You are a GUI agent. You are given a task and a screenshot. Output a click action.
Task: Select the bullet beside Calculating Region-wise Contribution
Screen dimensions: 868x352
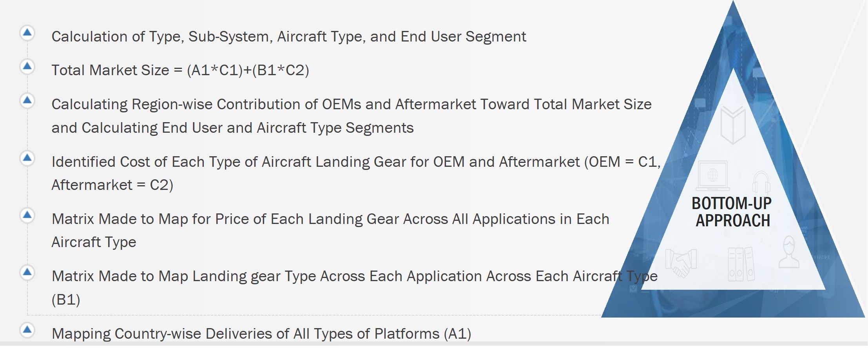pos(27,101)
